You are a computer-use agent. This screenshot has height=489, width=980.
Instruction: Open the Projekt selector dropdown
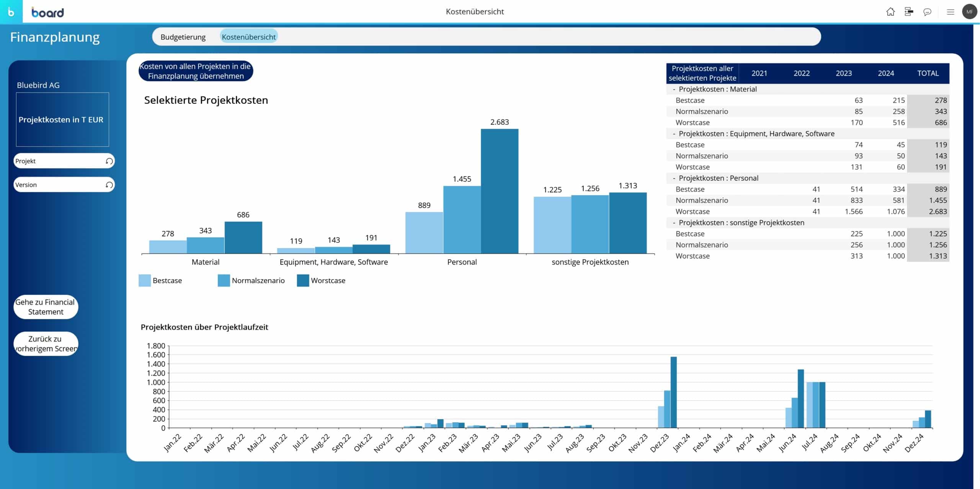(64, 161)
